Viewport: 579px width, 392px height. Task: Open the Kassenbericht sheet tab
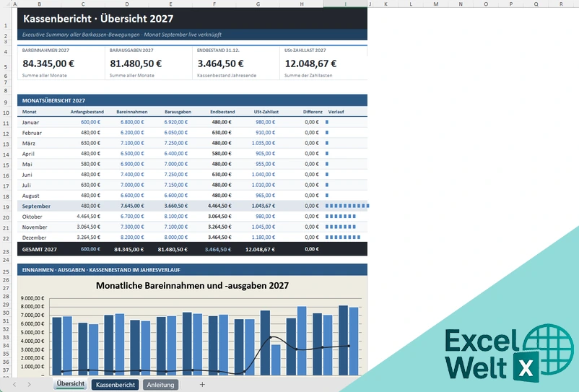point(116,385)
